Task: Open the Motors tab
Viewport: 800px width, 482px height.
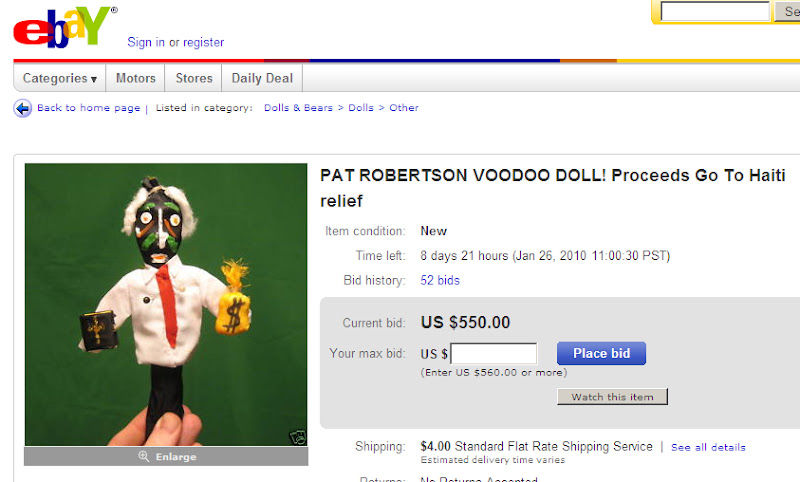Action: [x=135, y=78]
